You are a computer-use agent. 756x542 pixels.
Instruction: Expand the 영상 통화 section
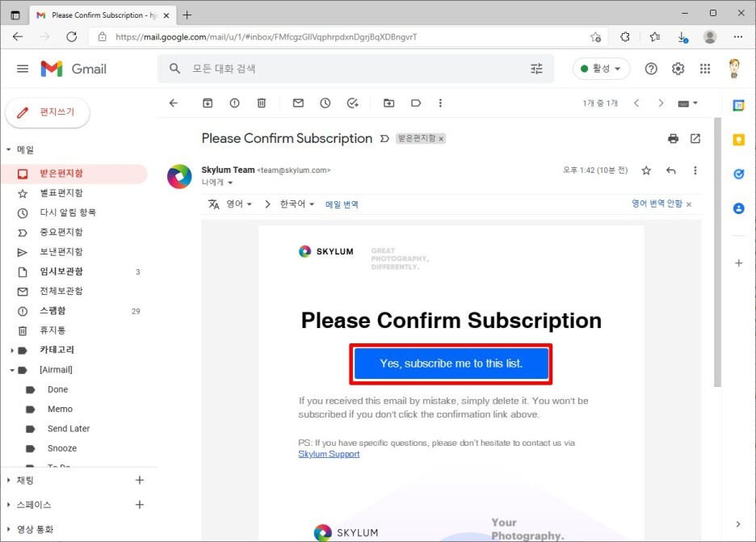(x=8, y=529)
